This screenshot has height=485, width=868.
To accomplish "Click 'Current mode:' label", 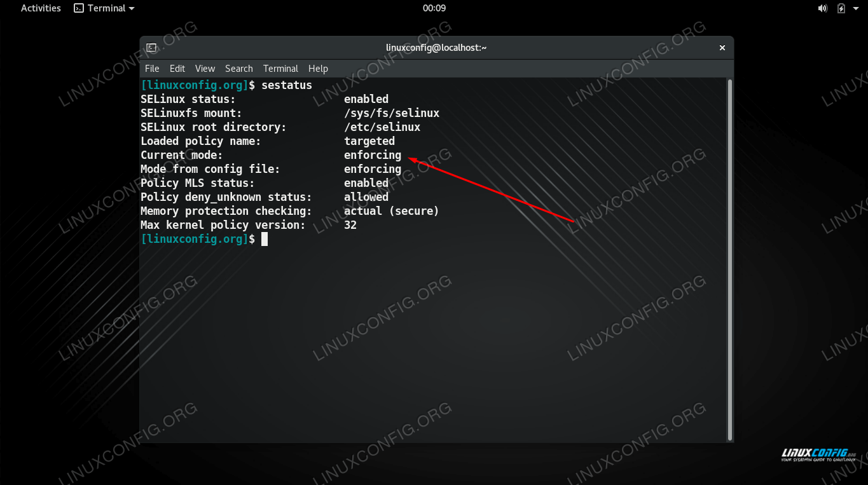I will pyautogui.click(x=182, y=155).
